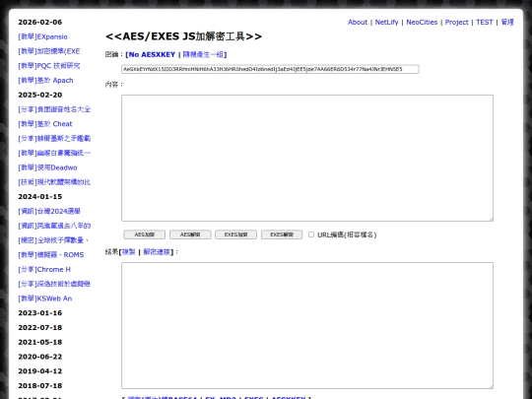Open the [教學]基於 Apach article
Screen dimensions: 532x399
click(x=45, y=81)
